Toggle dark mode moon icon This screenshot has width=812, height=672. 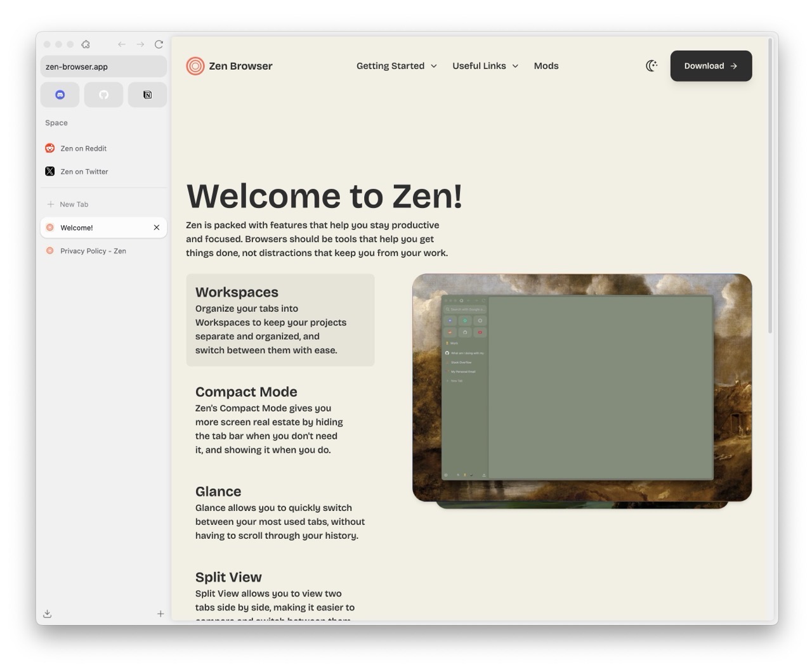[652, 66]
